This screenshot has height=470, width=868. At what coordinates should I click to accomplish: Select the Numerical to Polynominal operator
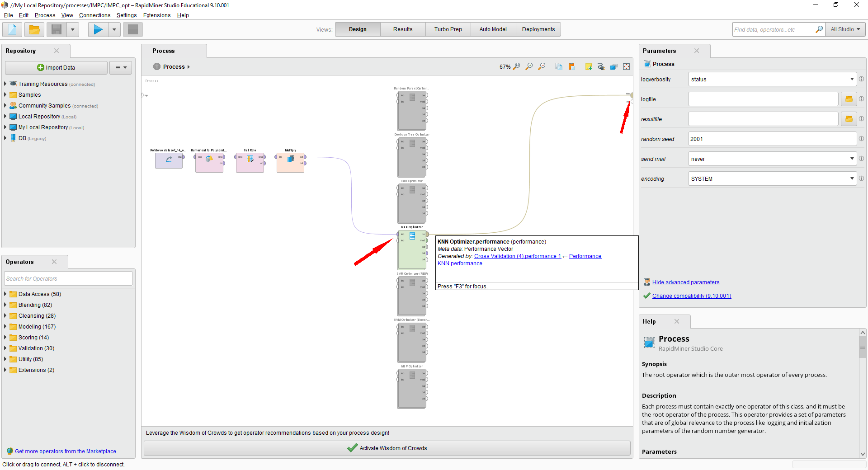[x=209, y=162]
